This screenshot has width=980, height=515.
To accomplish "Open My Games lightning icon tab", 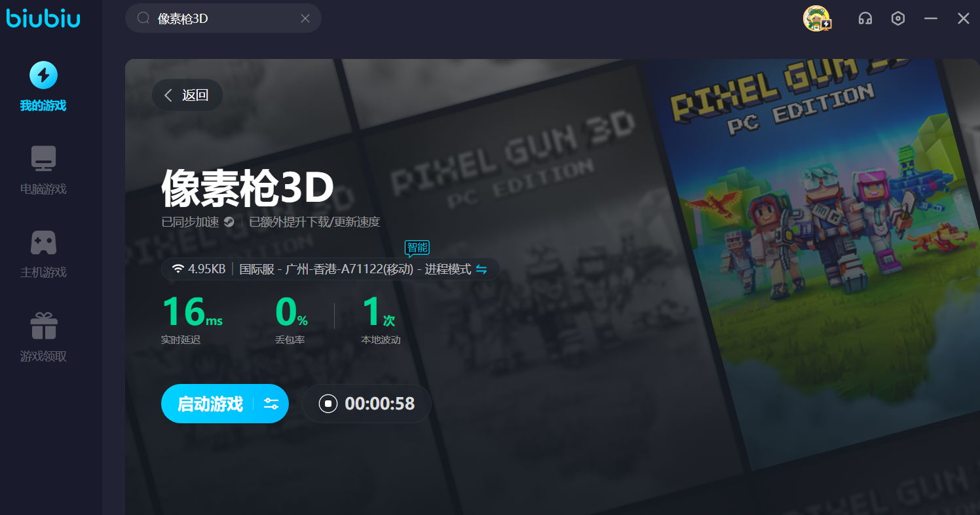I will pyautogui.click(x=43, y=76).
